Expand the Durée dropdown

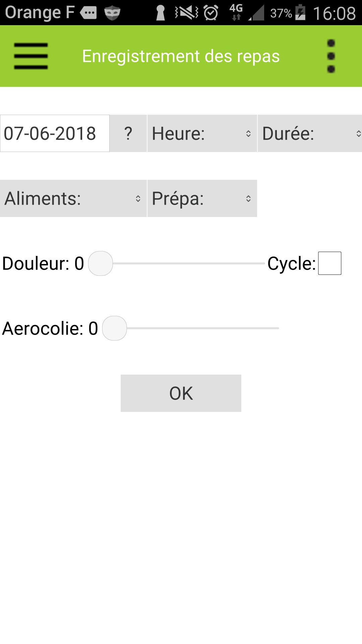pyautogui.click(x=310, y=133)
